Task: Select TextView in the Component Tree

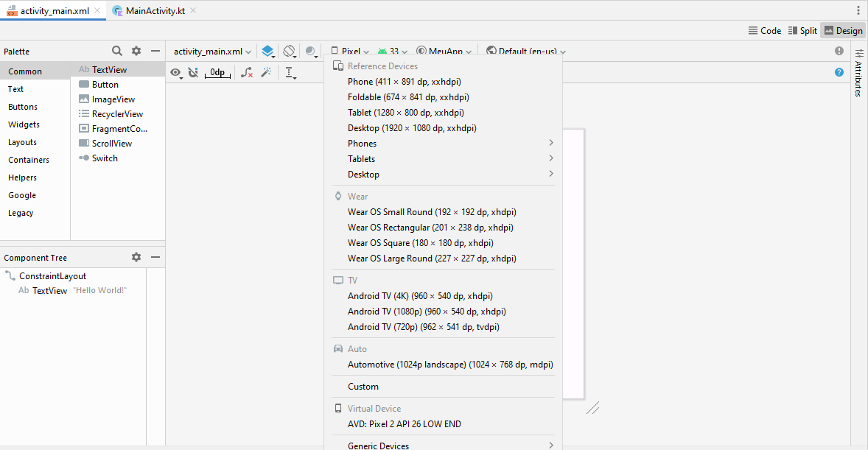Action: [49, 291]
